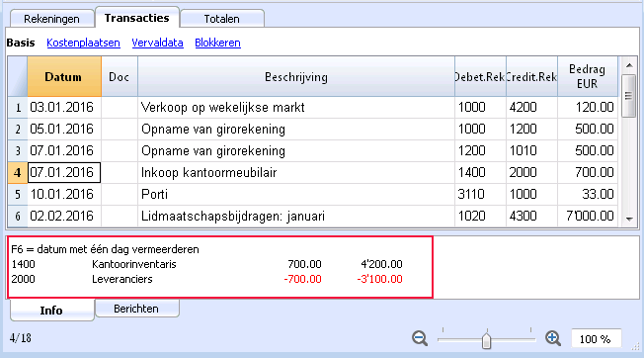Viewport: 644px width, 358px height.
Task: Select row number 6 header
Action: [18, 217]
